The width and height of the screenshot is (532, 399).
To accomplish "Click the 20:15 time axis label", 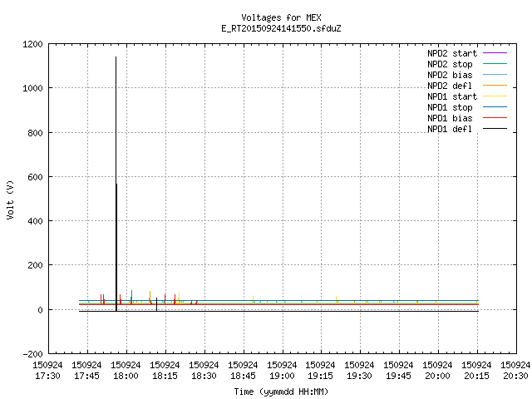I will 476,377.
